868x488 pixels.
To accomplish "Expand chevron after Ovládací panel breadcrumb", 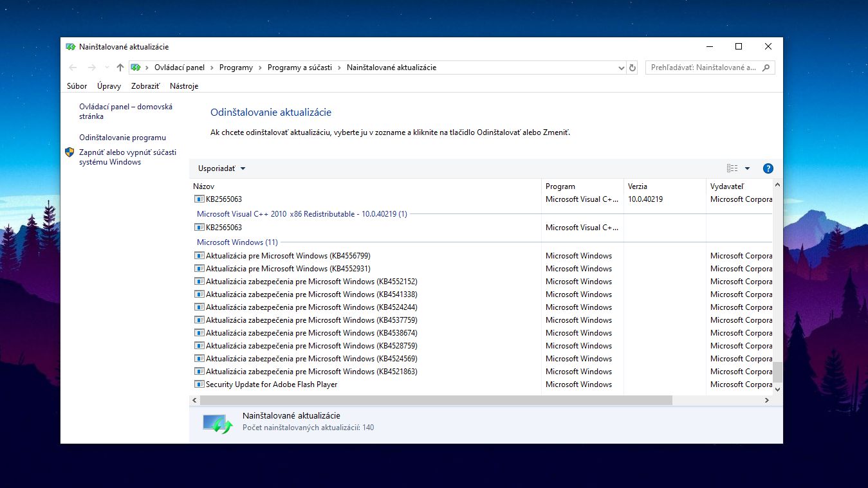I will tap(212, 68).
